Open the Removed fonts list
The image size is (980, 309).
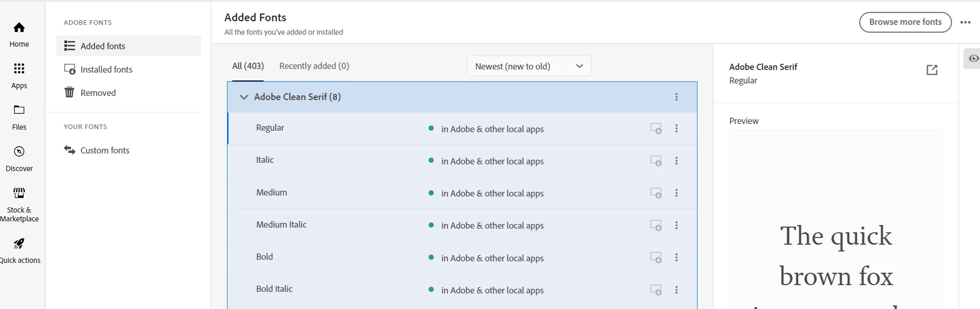pyautogui.click(x=129, y=92)
